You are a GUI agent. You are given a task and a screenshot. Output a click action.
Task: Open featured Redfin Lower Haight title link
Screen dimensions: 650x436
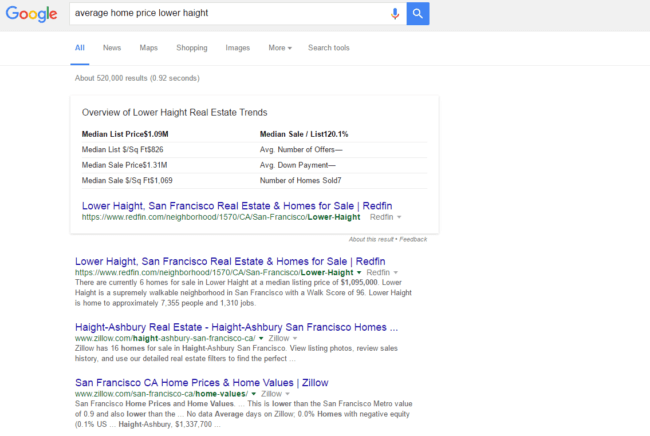[237, 206]
